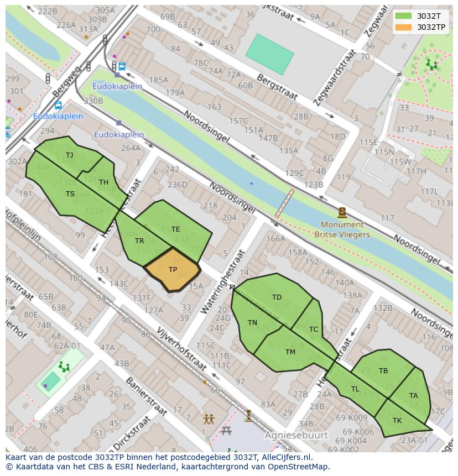Screen dimensions: 458x476
Task: Select the TM postcode area
Action: [290, 352]
